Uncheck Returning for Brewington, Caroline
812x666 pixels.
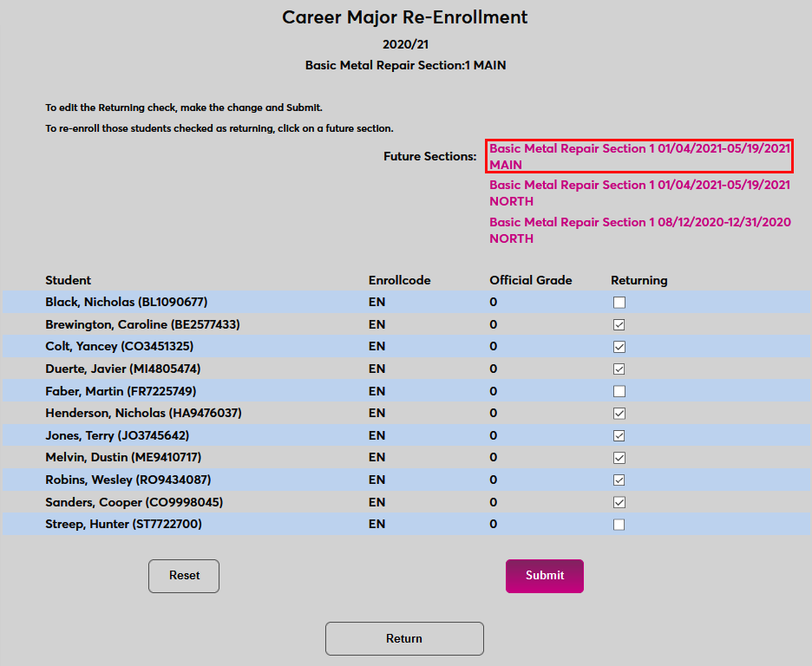[x=619, y=324]
